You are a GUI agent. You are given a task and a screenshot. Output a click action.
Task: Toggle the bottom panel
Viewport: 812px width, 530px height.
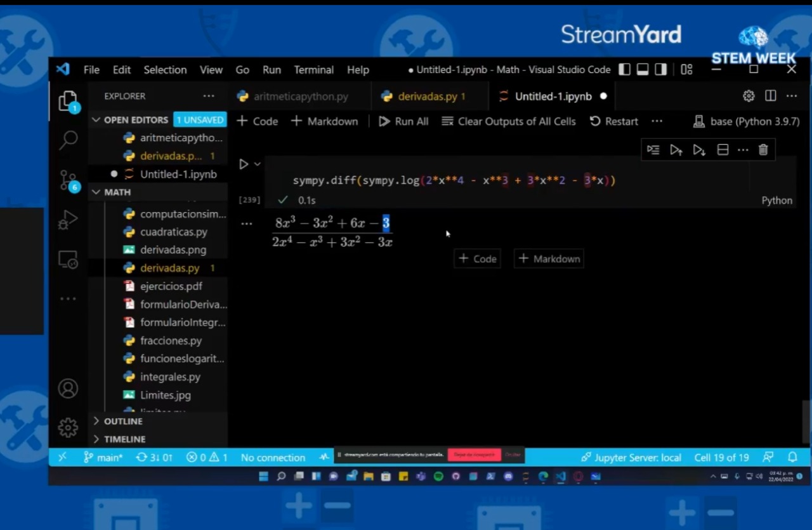tap(643, 70)
